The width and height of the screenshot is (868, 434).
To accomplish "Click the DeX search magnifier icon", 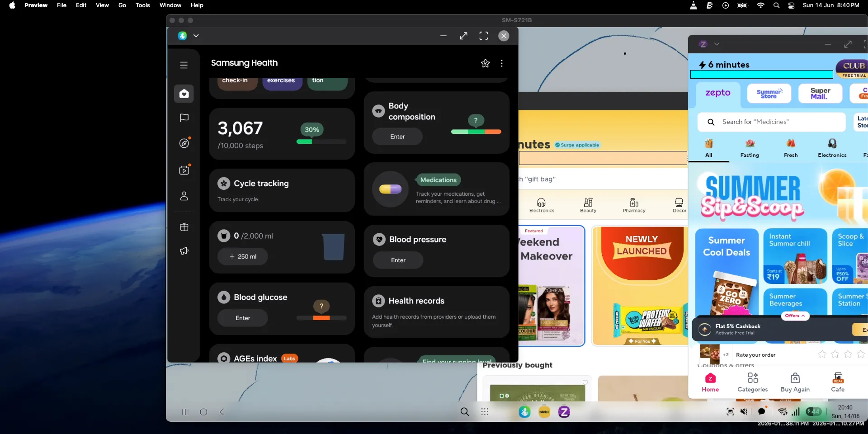I will pos(465,412).
